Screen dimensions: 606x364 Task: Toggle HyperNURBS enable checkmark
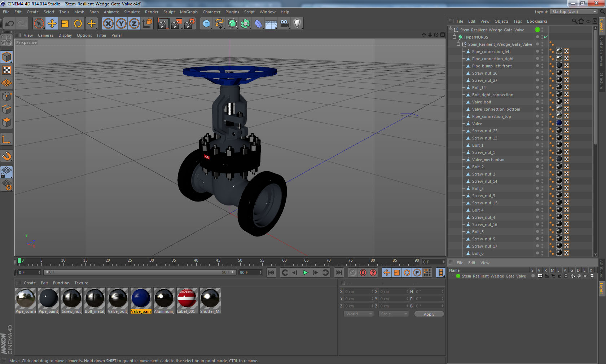tap(546, 37)
